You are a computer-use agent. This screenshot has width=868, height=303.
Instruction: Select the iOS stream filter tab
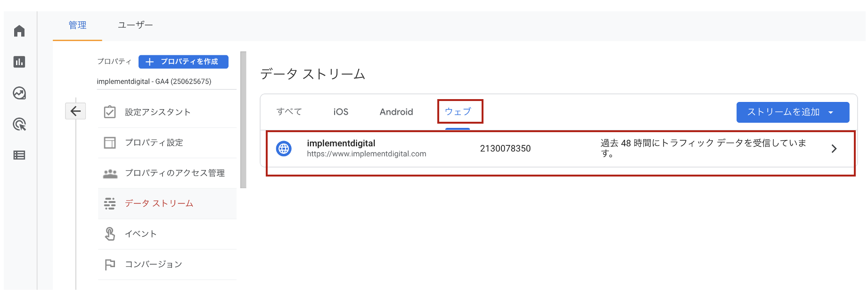click(x=341, y=112)
